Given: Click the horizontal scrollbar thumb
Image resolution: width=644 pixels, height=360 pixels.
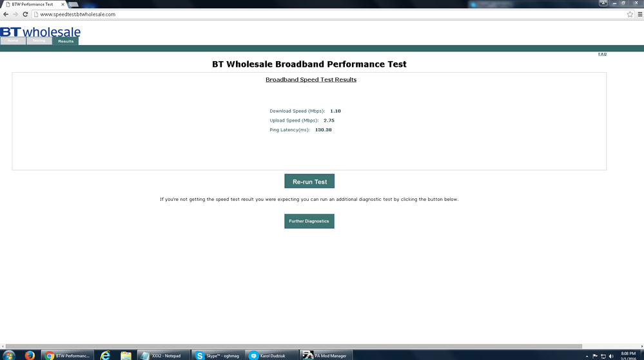Looking at the screenshot, I should point(294,346).
